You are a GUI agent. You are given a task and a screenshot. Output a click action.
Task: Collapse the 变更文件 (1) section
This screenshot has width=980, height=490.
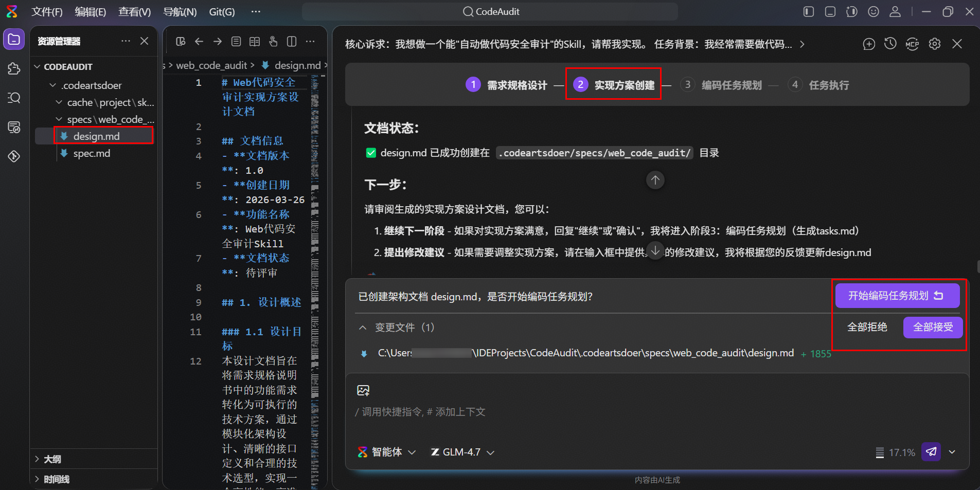[x=363, y=328]
